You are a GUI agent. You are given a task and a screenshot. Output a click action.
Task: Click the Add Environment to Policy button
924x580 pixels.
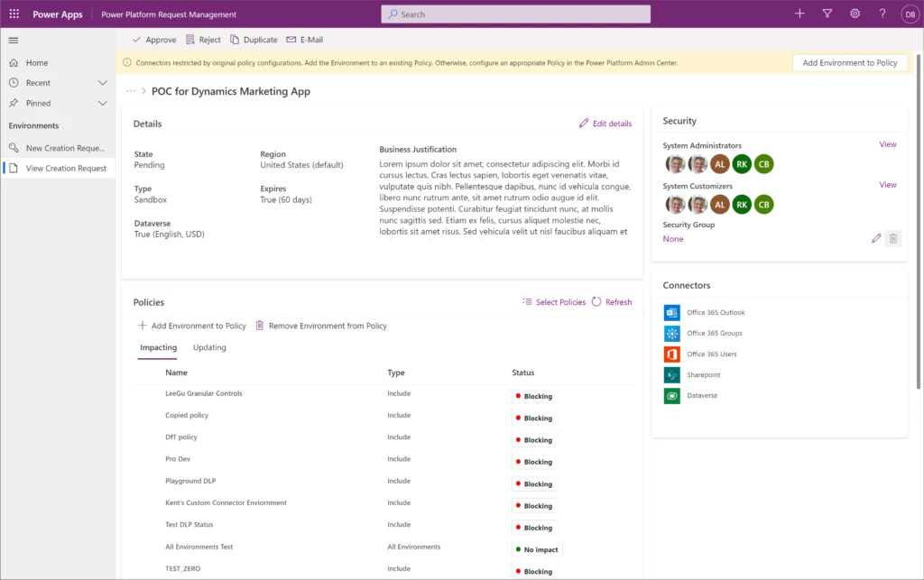coord(849,62)
